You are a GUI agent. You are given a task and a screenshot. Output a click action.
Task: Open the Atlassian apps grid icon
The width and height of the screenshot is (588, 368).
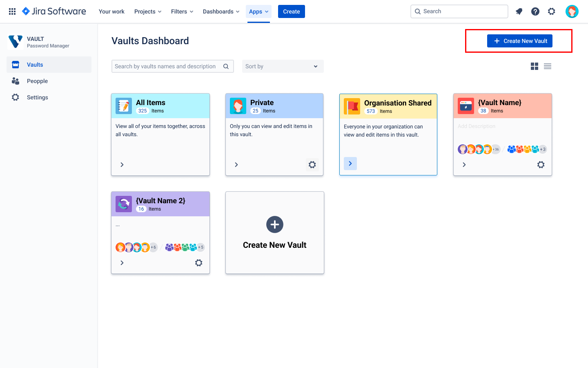[12, 11]
